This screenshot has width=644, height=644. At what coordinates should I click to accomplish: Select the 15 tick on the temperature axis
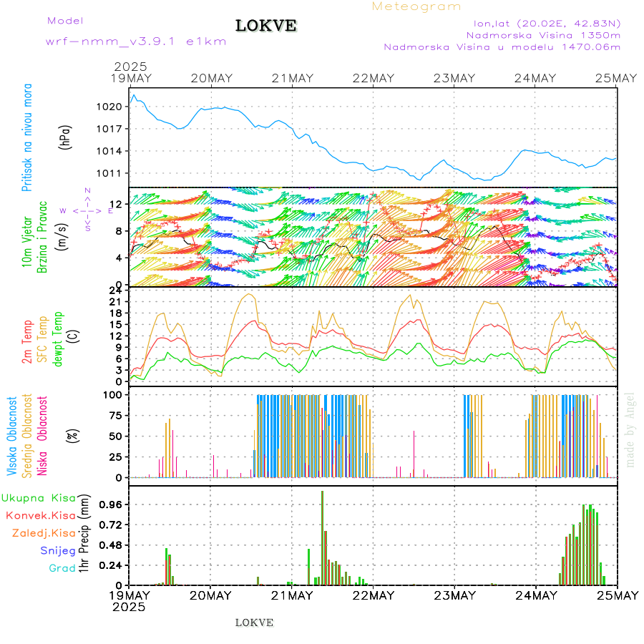coord(116,324)
